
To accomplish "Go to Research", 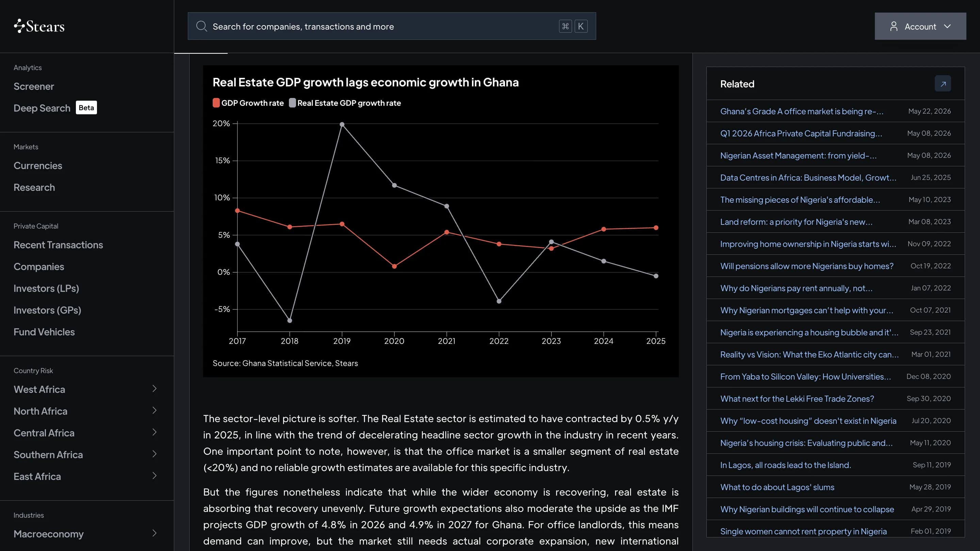I will tap(34, 187).
